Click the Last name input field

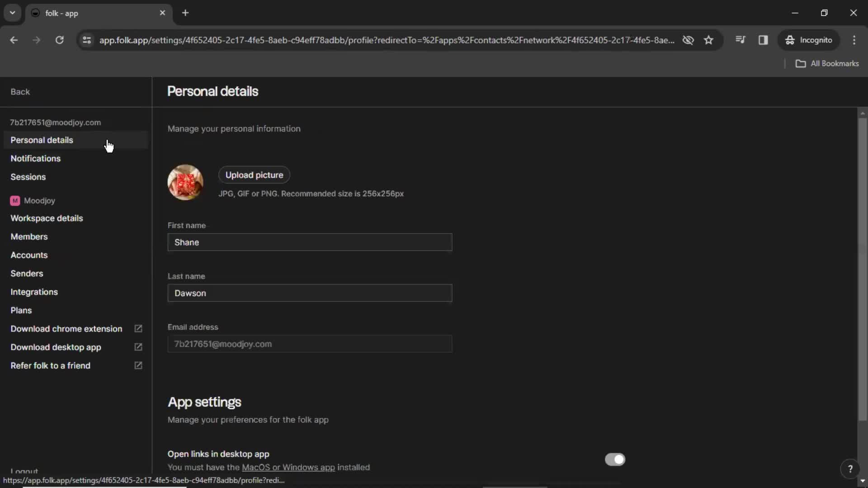309,293
